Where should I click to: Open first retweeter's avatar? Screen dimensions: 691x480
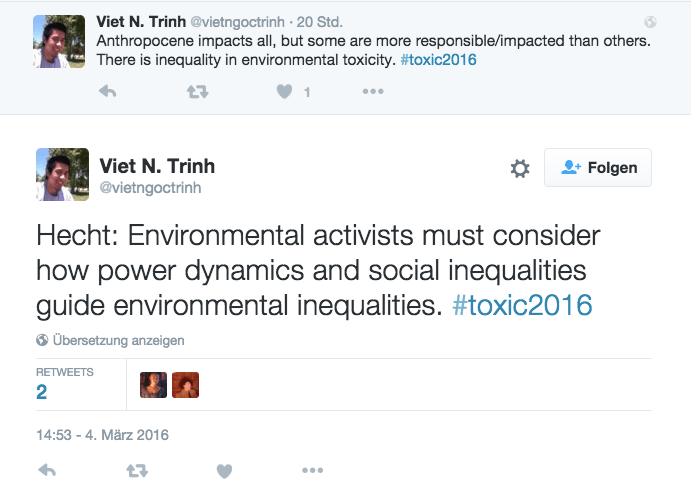tap(153, 385)
